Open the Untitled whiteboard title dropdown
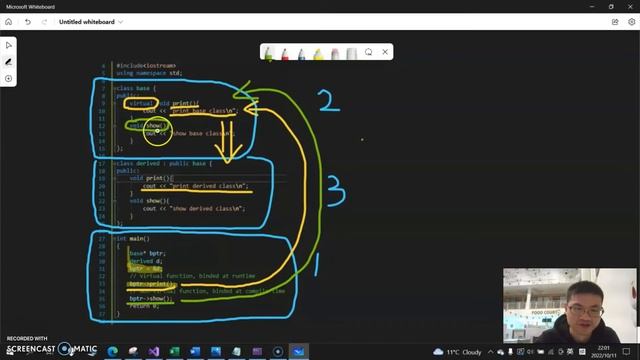Image resolution: width=640 pixels, height=360 pixels. [x=91, y=22]
